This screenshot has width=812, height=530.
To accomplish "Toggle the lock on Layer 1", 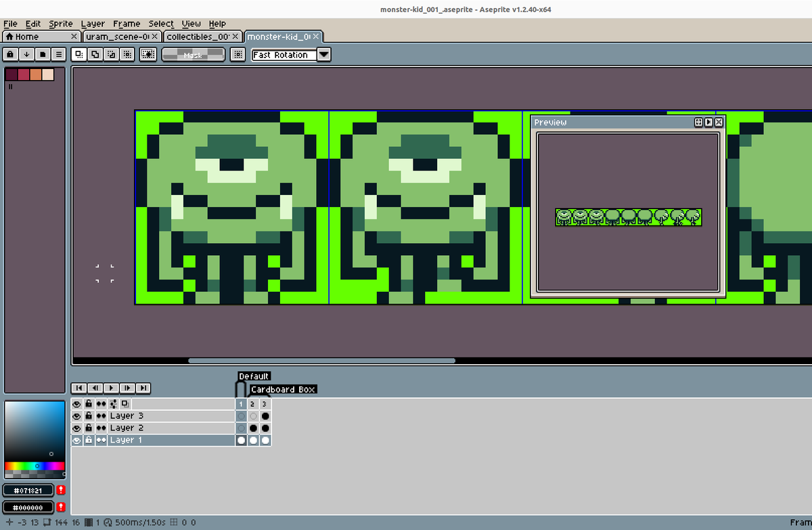I will (89, 441).
